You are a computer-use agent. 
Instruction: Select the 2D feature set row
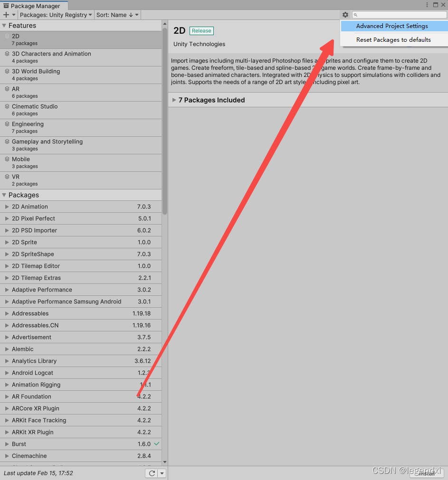[81, 40]
